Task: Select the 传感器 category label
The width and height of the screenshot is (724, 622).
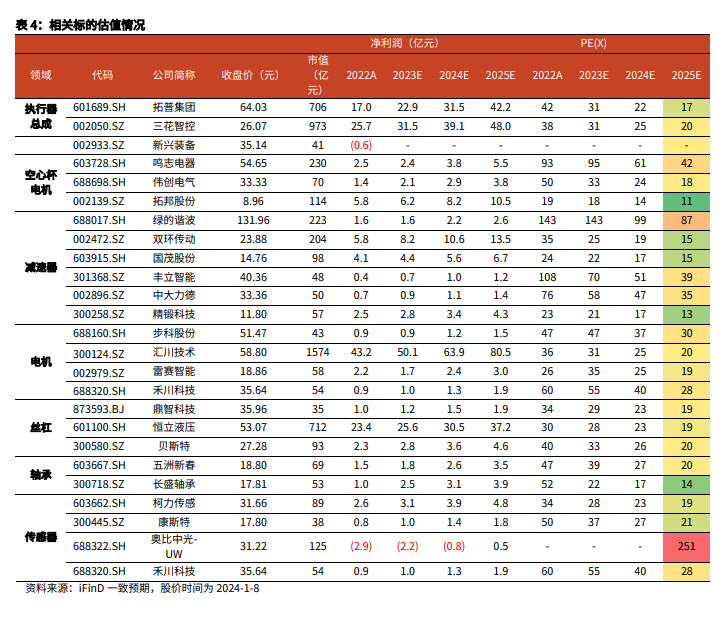Action: tap(41, 537)
